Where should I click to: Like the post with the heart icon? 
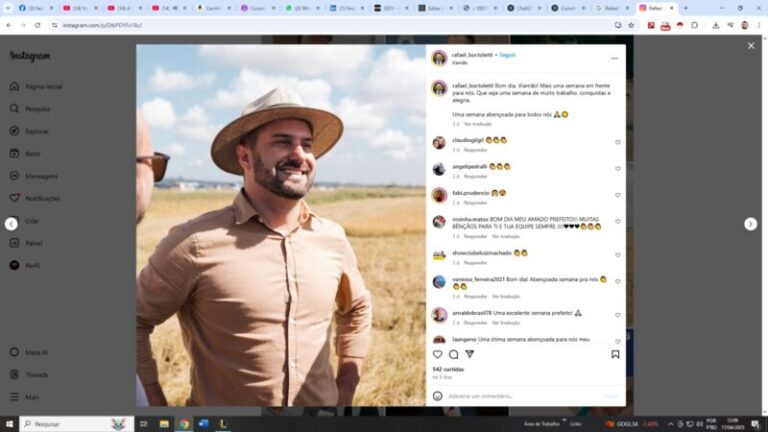[x=437, y=354]
